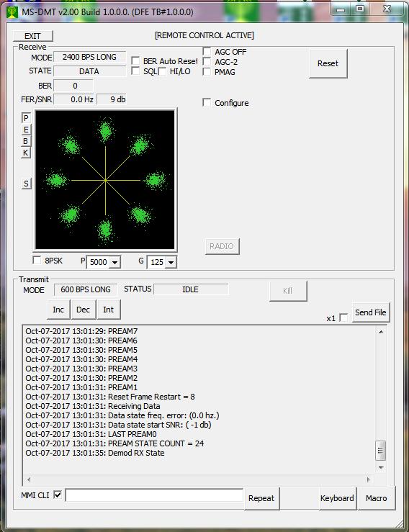The width and height of the screenshot is (409, 532).
Task: Click the Inc transmit mode button
Action: [58, 310]
